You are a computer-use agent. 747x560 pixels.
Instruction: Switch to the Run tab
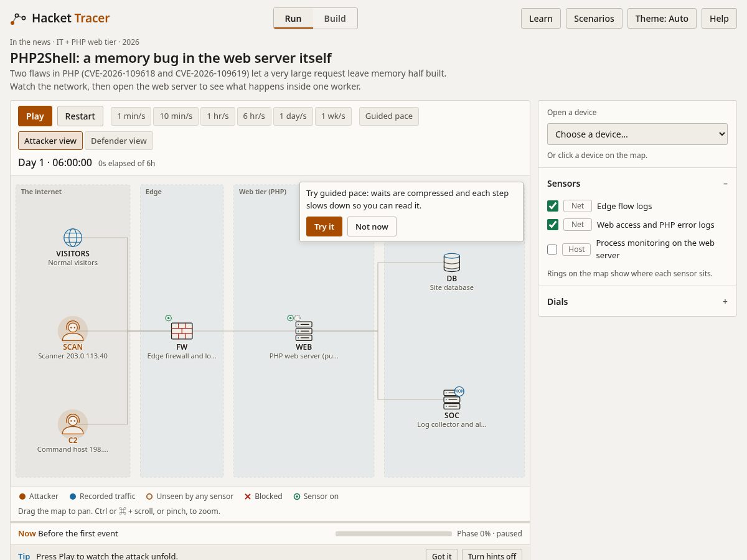click(293, 19)
